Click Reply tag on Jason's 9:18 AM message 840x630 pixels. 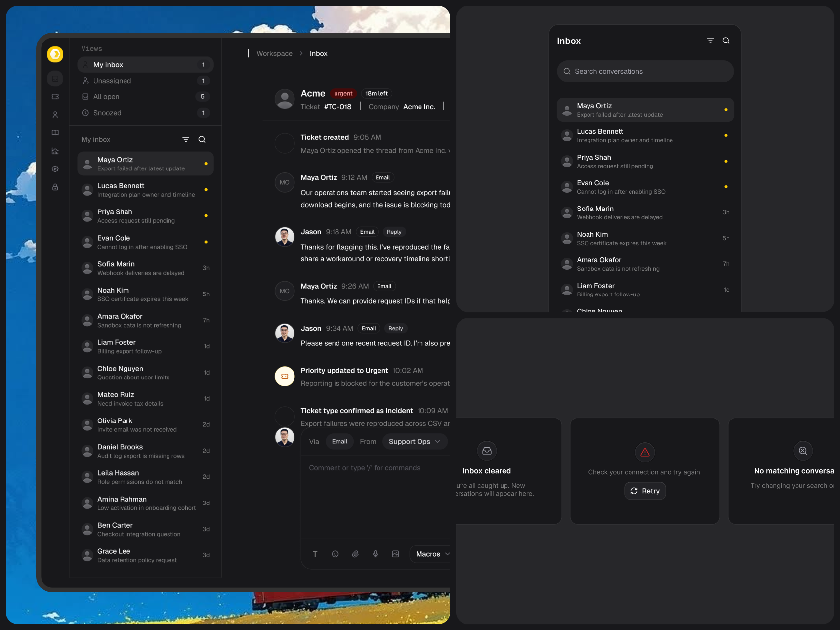click(x=394, y=232)
